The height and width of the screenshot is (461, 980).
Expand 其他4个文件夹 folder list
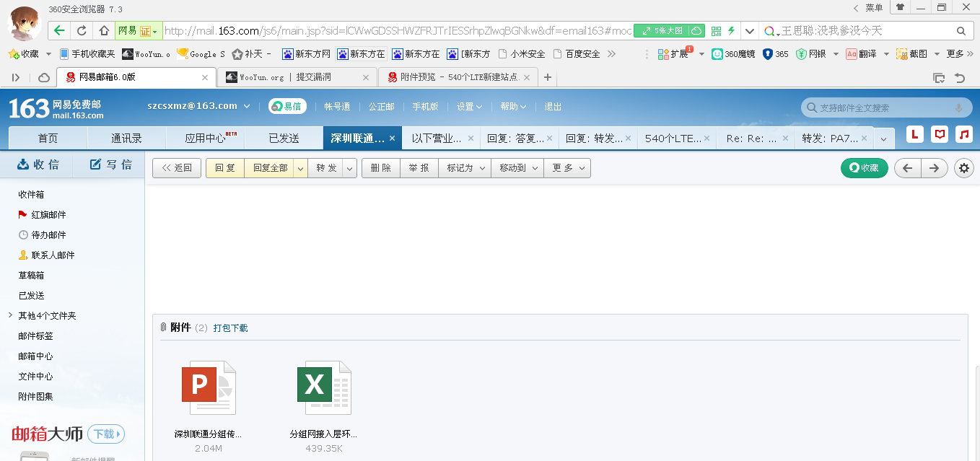[x=10, y=315]
